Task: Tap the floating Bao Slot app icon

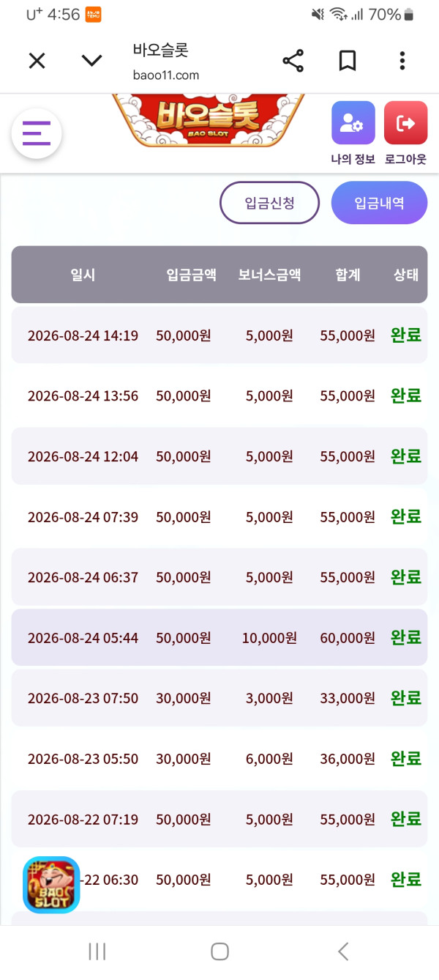Action: pyautogui.click(x=51, y=885)
